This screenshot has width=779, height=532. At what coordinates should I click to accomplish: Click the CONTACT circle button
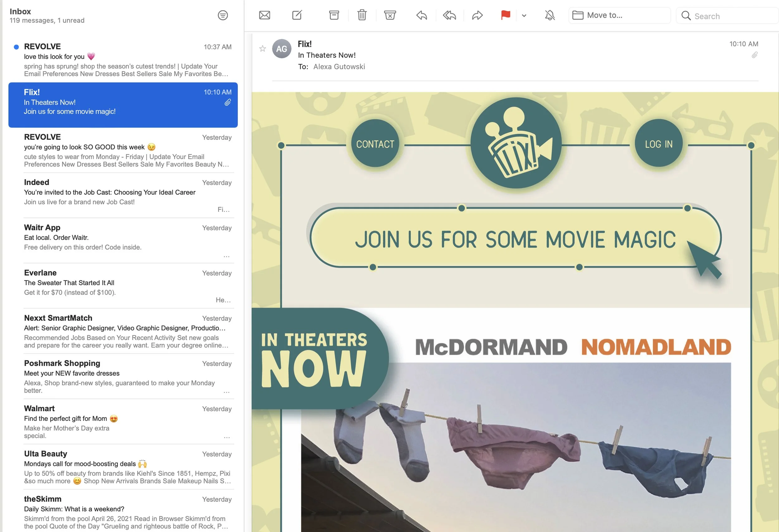[x=375, y=144]
